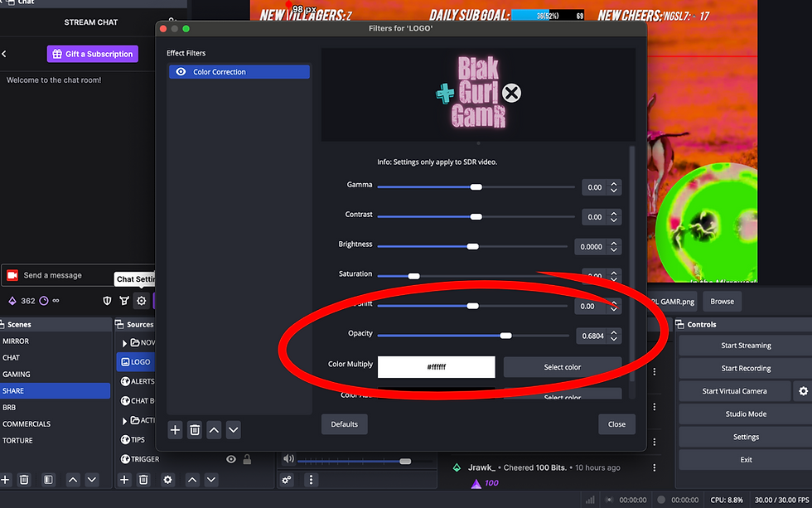Remove source using Sources trash icon
This screenshot has width=812, height=508.
pyautogui.click(x=143, y=480)
